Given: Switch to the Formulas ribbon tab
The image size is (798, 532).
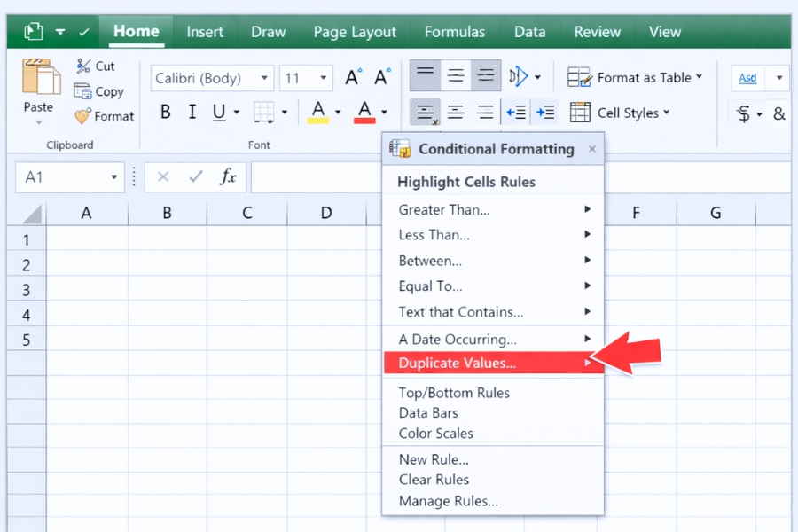Looking at the screenshot, I should click(454, 32).
